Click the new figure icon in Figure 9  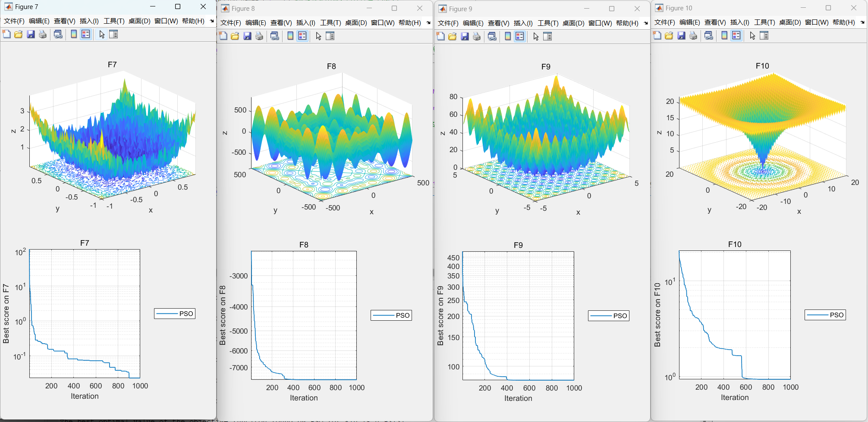(440, 37)
